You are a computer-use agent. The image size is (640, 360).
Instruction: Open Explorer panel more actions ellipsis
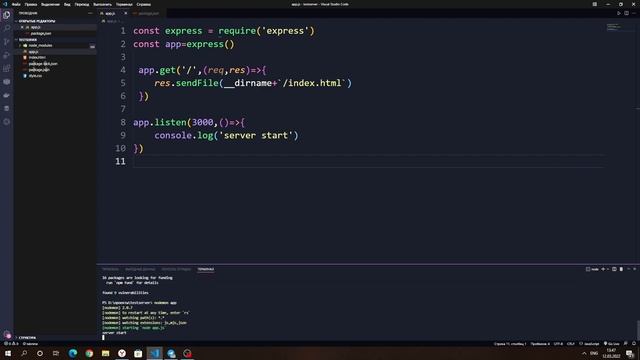pos(90,13)
